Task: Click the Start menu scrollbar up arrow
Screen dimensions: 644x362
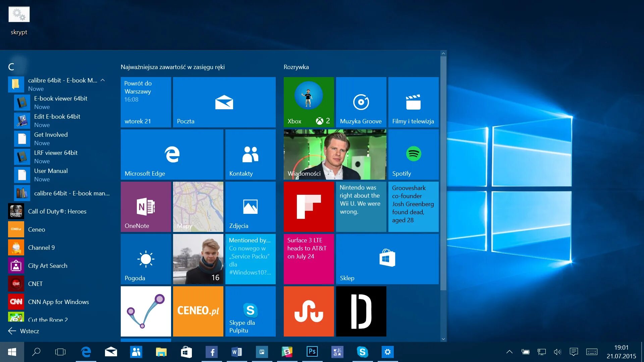Action: [x=443, y=53]
